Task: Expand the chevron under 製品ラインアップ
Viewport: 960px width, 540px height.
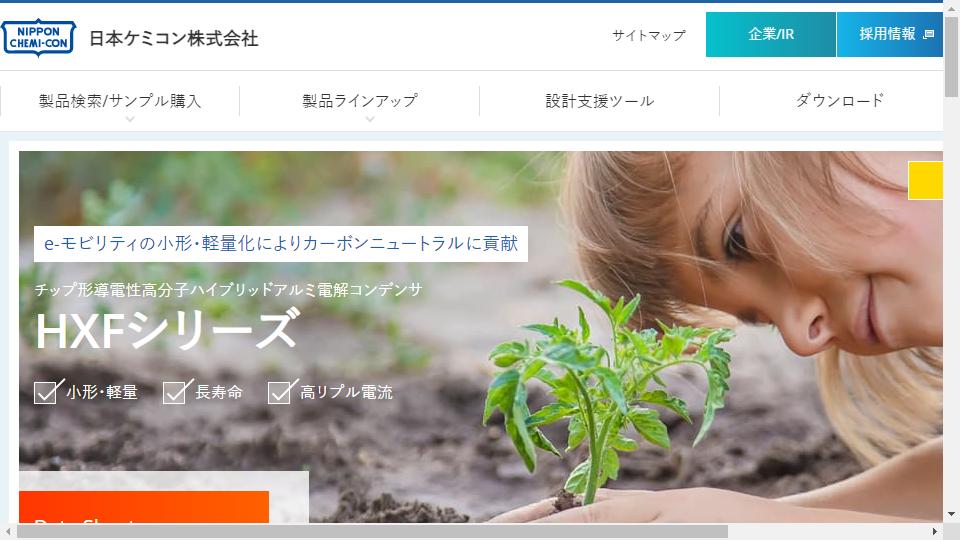Action: (370, 119)
